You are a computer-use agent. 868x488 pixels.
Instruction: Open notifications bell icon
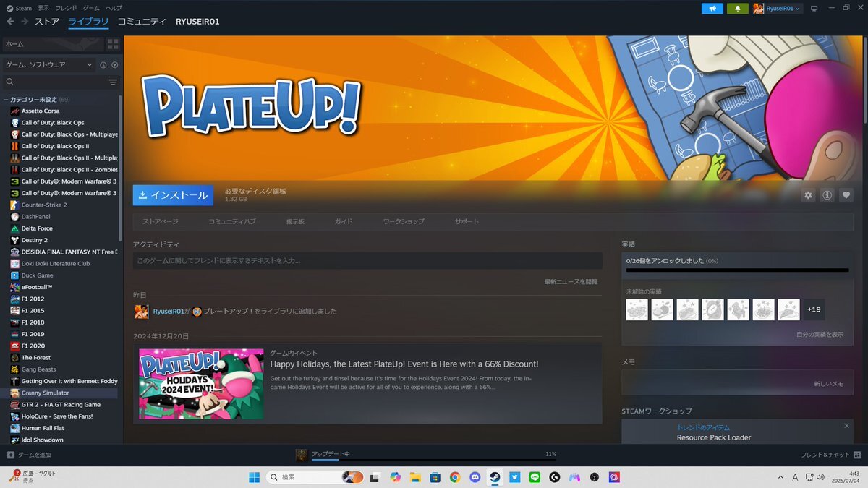click(x=737, y=9)
